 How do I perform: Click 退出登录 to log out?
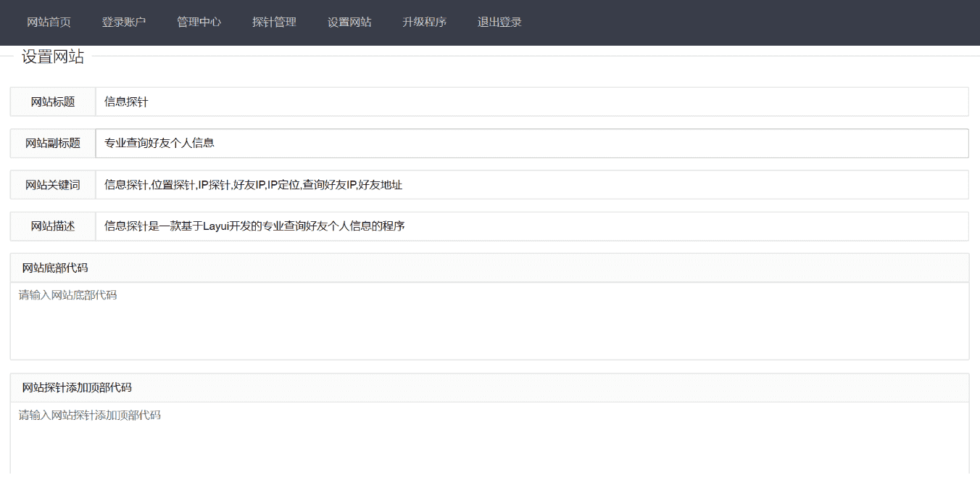pyautogui.click(x=499, y=22)
